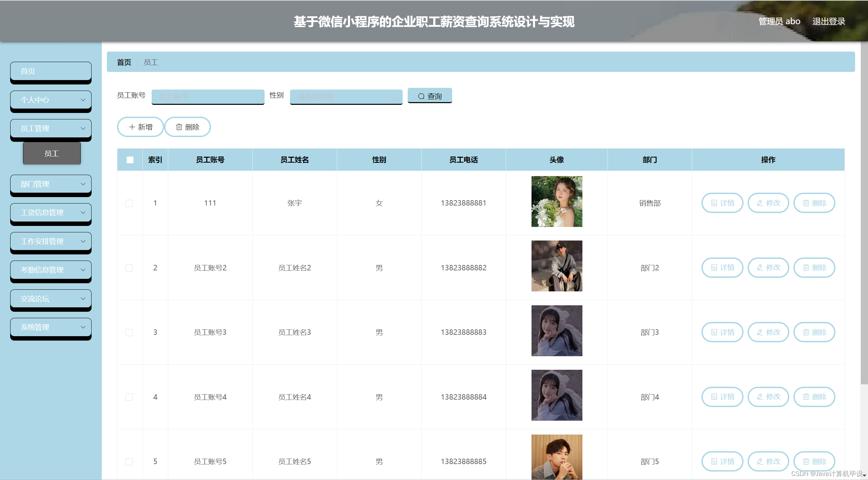Click the magnifier search 查询 button

point(429,96)
